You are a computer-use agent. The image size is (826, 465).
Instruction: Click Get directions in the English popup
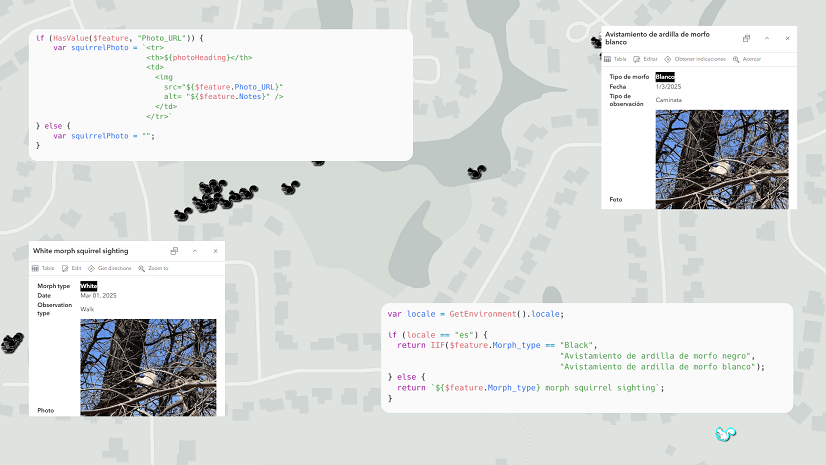110,269
